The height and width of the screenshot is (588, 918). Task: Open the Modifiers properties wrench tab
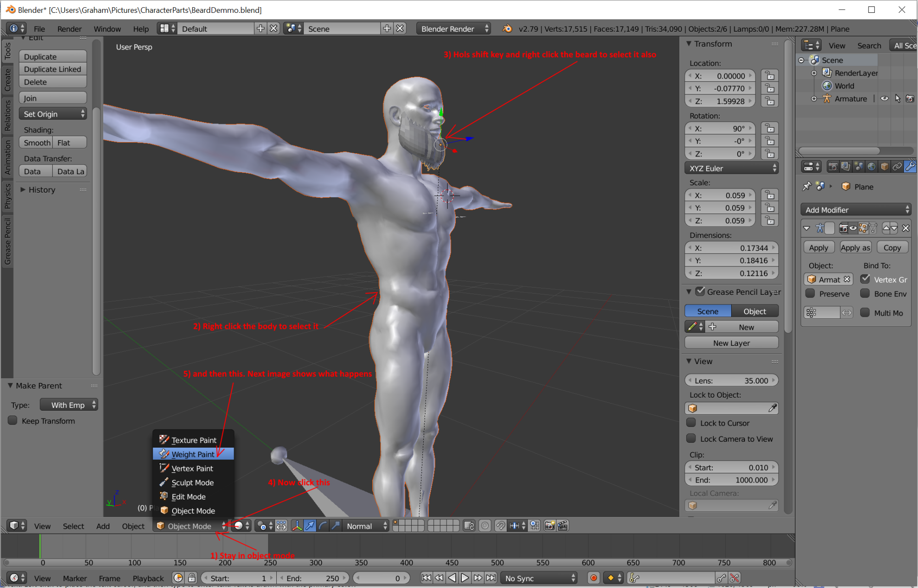coord(910,166)
